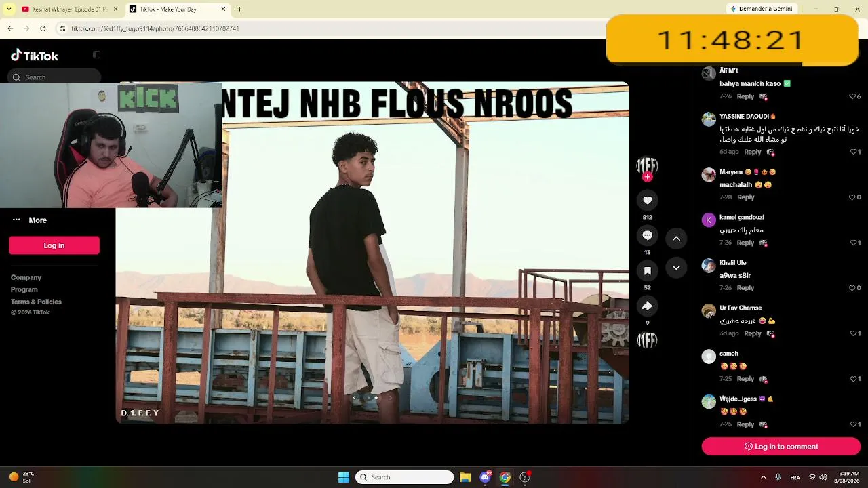Click the TikTok logo

35,56
